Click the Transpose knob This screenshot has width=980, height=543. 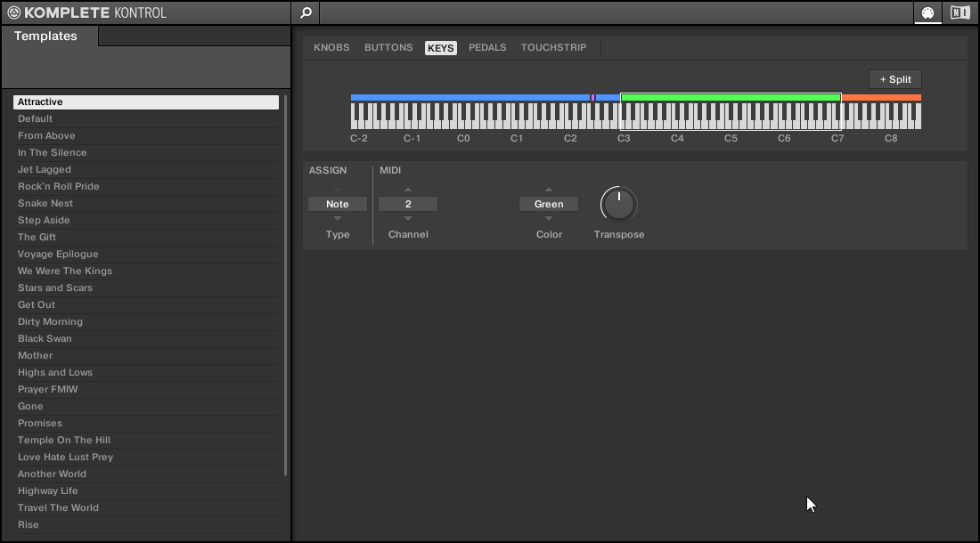click(x=619, y=205)
